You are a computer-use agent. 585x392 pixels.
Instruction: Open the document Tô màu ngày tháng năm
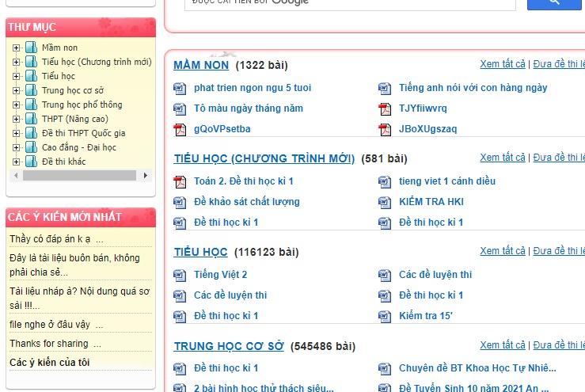249,108
